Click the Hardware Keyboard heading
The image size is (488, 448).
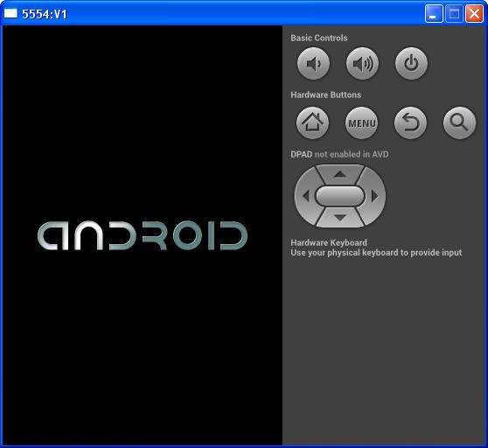(329, 242)
